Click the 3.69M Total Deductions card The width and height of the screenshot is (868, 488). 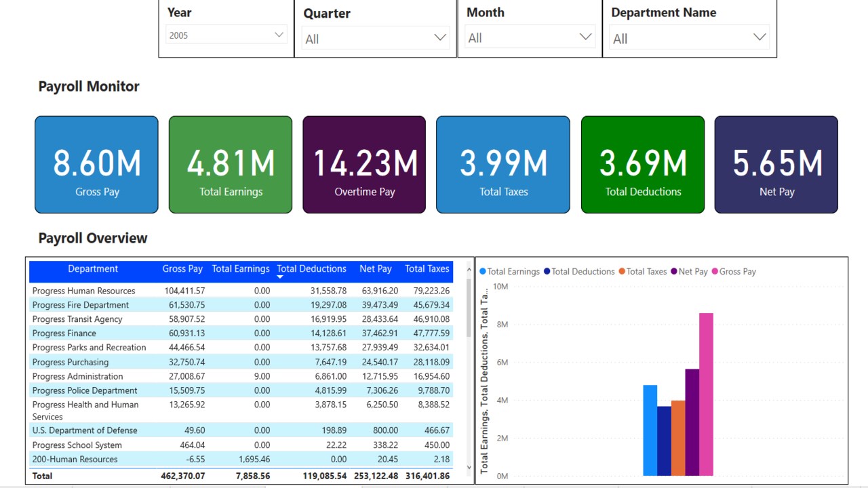coord(643,165)
